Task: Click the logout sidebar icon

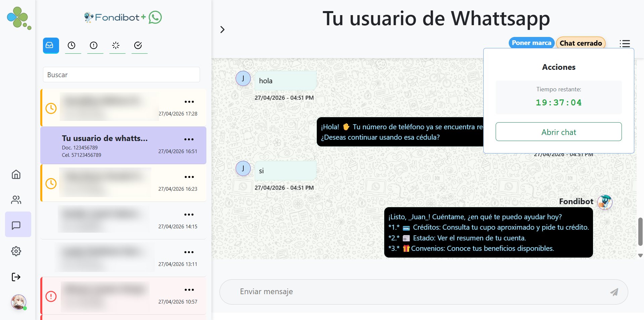Action: pos(16,277)
